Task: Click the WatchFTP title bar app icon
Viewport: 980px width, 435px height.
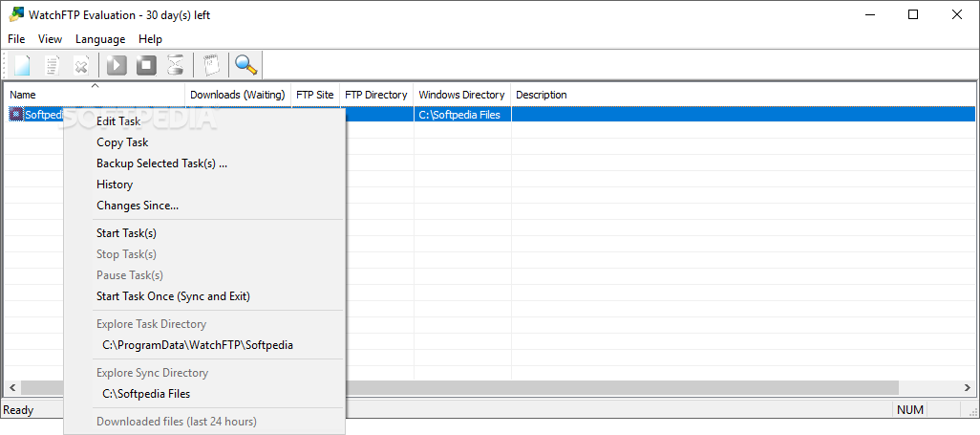Action: [16, 14]
